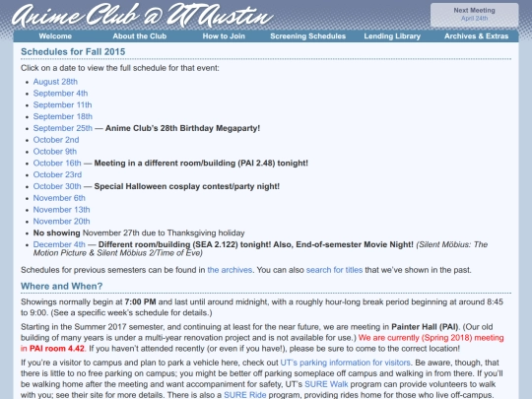Viewport: 532px width, 399px height.
Task: Click 'Special Halloween cosplay contest/party night!' text
Action: pyautogui.click(x=187, y=186)
